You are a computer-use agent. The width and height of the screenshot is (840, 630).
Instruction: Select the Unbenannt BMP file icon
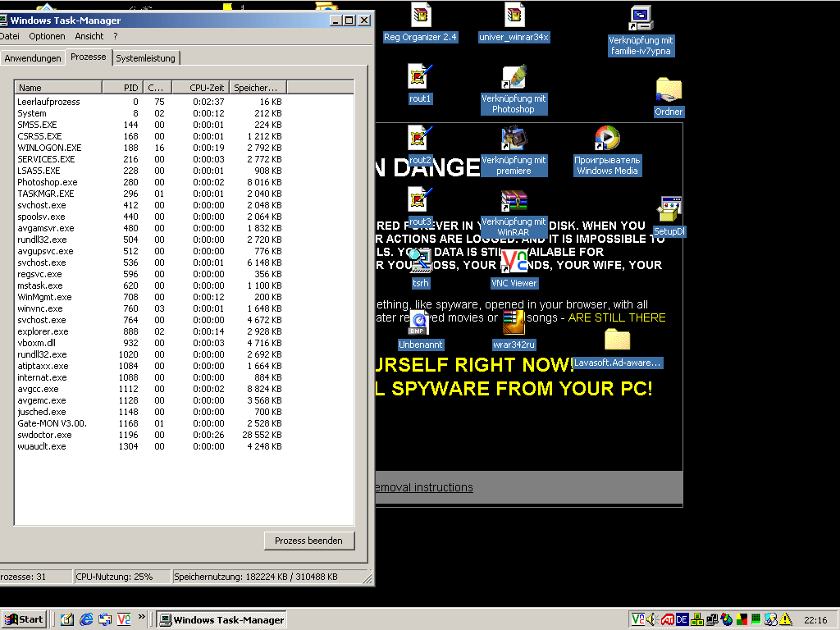point(421,330)
